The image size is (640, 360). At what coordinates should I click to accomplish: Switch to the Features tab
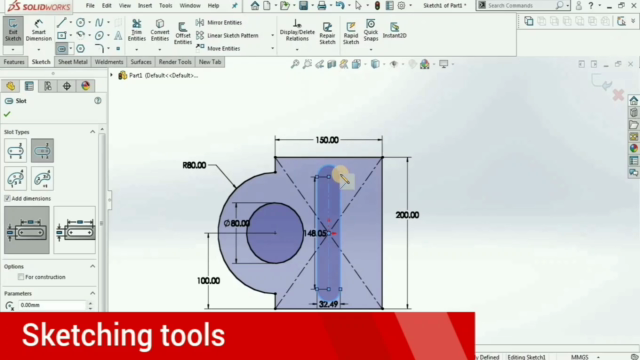(x=14, y=62)
